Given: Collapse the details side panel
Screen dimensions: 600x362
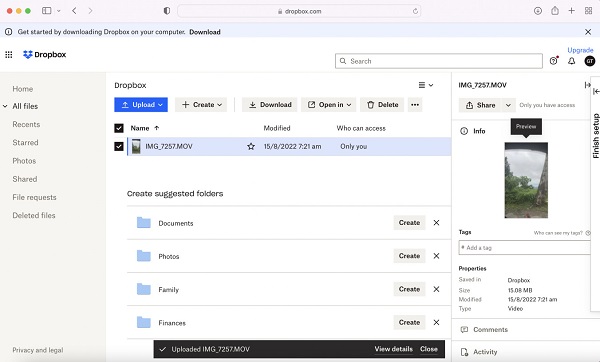Looking at the screenshot, I should [587, 85].
